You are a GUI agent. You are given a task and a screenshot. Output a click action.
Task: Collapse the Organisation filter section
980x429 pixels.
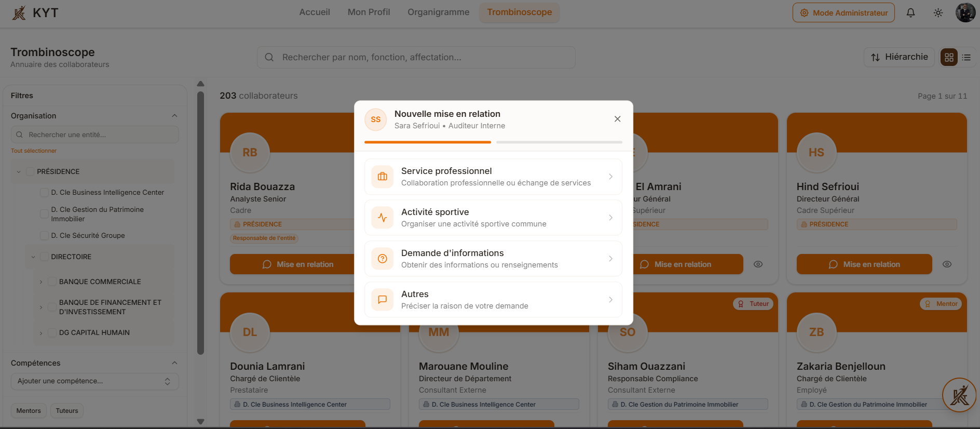tap(174, 116)
